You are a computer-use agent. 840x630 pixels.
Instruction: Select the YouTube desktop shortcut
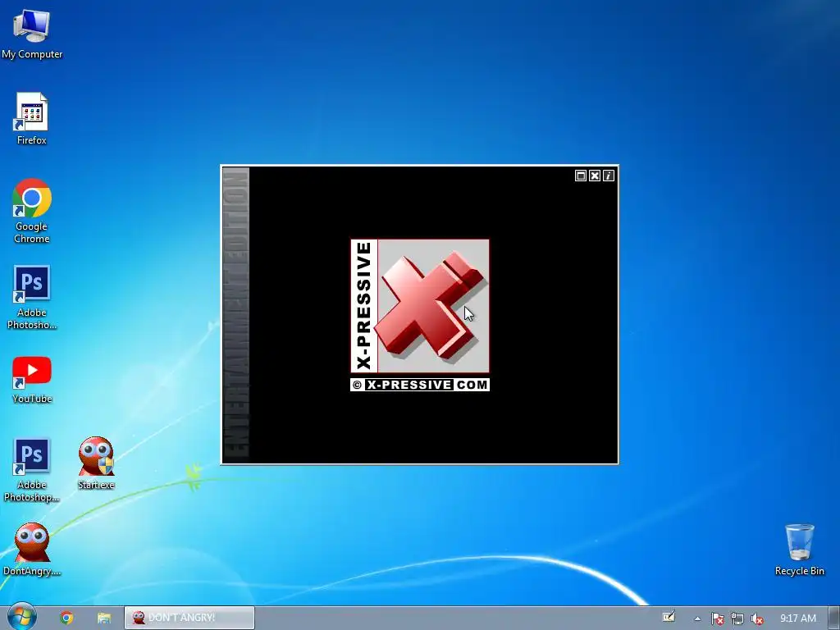click(x=32, y=379)
